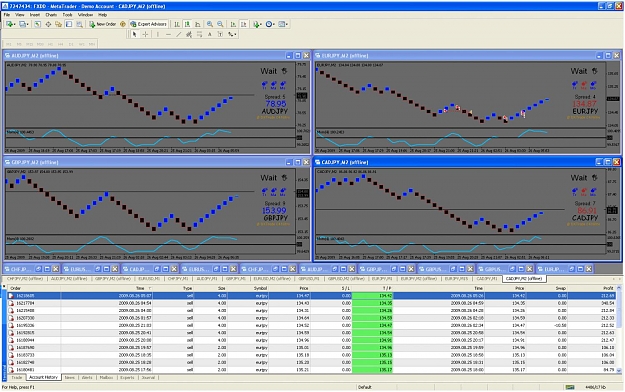The width and height of the screenshot is (625, 392).
Task: Select the Text tool
Action: point(210,34)
